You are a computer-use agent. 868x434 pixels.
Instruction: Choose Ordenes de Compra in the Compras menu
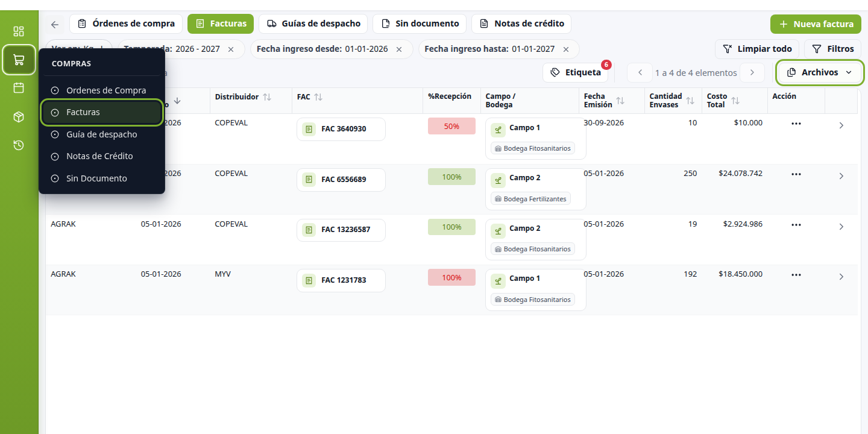[101, 90]
